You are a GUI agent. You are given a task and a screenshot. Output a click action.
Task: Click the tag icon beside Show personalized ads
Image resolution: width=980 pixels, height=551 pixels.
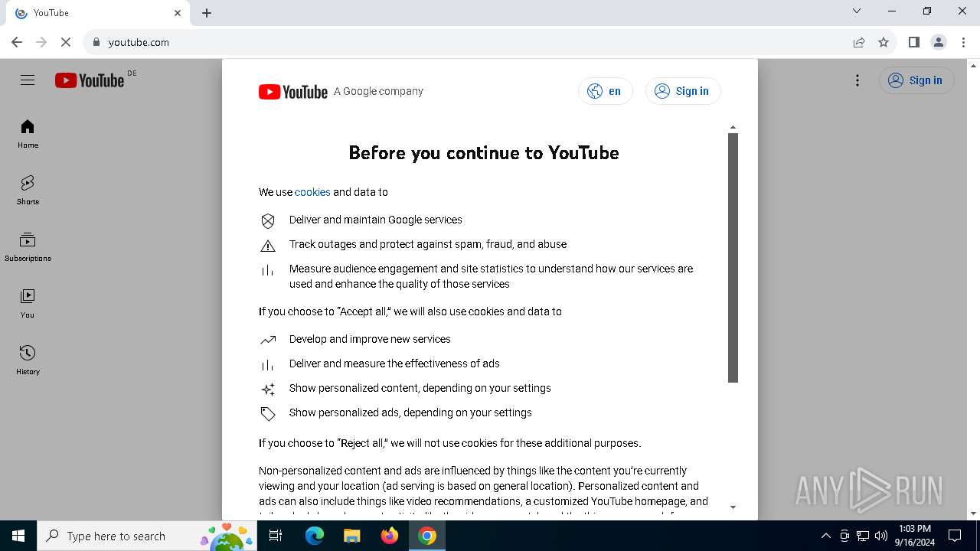268,413
